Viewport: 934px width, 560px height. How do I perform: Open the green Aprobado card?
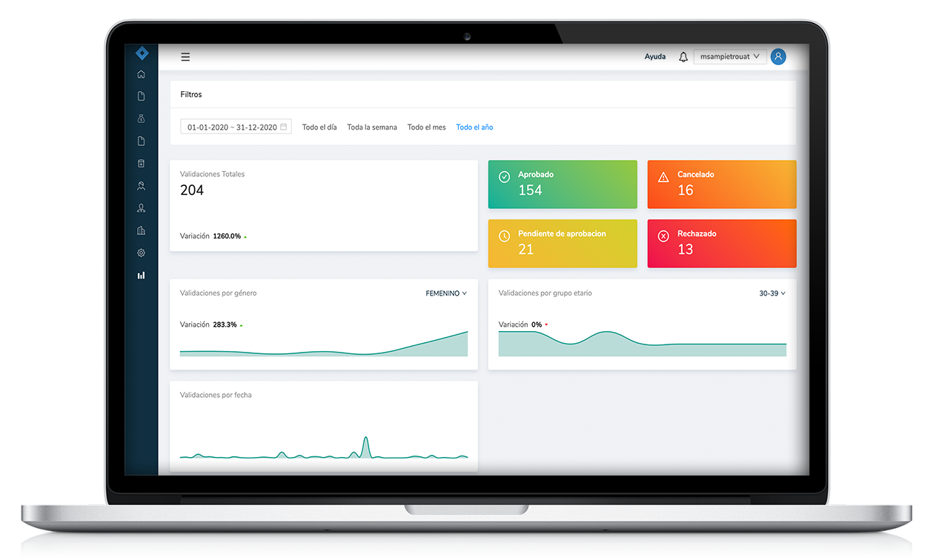coord(562,184)
